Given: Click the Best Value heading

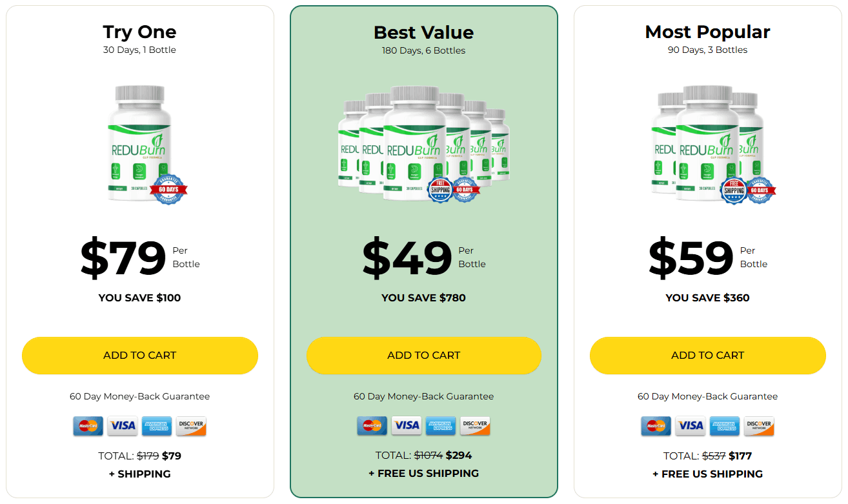Looking at the screenshot, I should pos(423,32).
